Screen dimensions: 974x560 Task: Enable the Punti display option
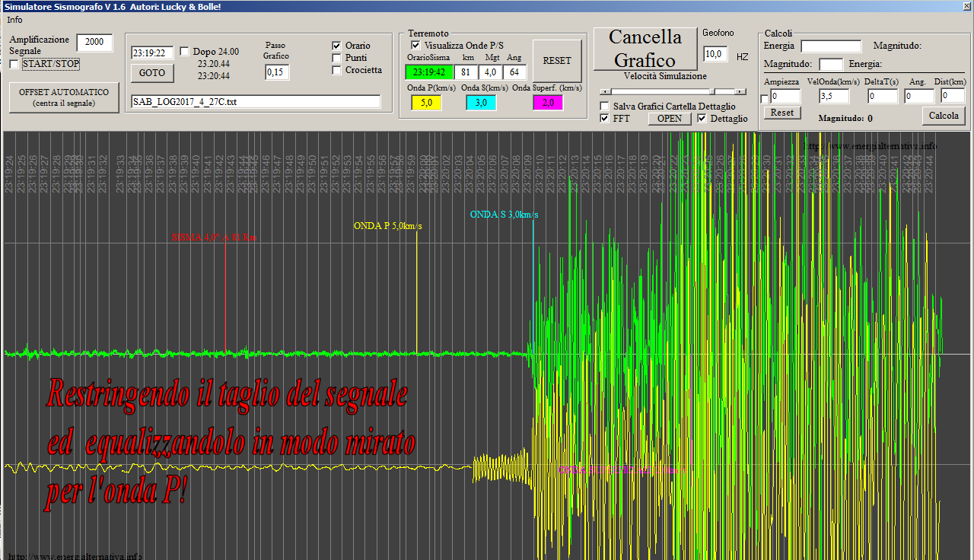[337, 58]
